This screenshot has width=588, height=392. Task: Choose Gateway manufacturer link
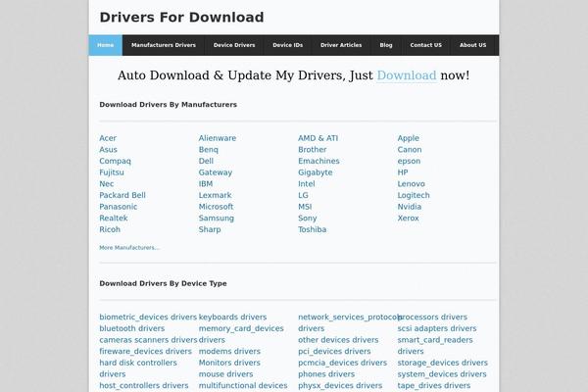tap(216, 172)
